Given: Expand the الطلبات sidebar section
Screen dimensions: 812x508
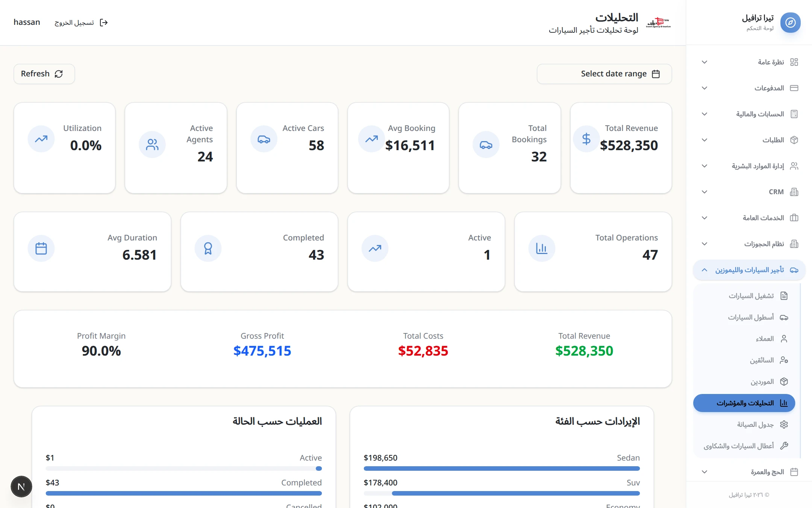Looking at the screenshot, I should (x=749, y=140).
